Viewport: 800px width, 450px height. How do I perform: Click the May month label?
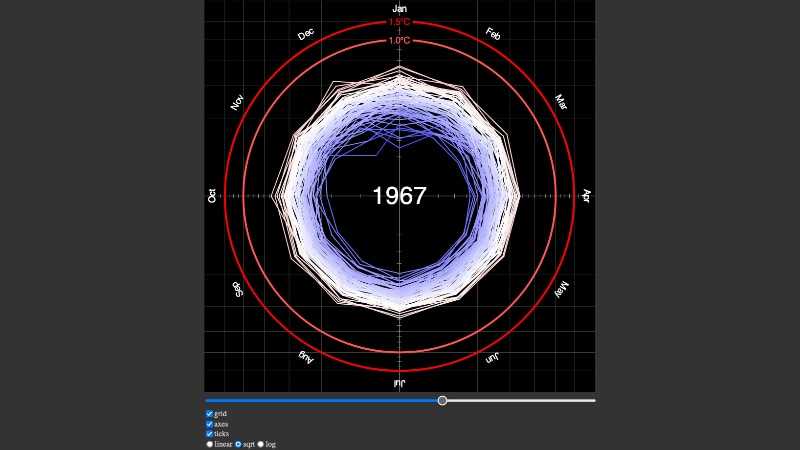[561, 289]
